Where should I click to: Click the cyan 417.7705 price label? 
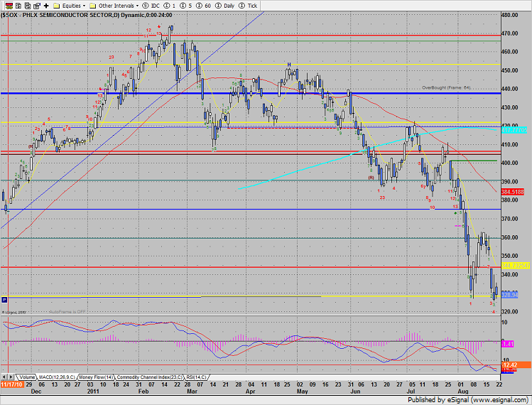[514, 130]
